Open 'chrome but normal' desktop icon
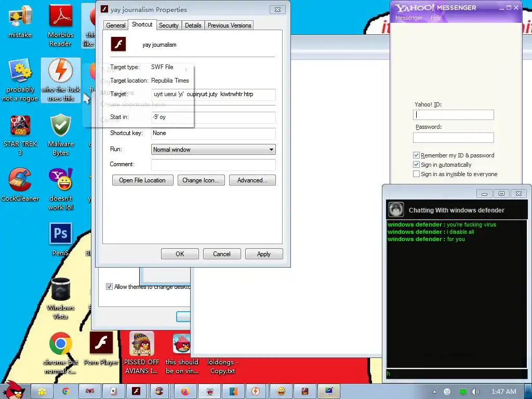This screenshot has height=399, width=532. 61,353
